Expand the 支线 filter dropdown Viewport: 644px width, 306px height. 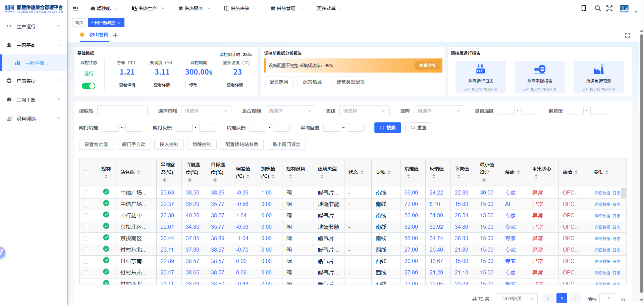coord(364,111)
